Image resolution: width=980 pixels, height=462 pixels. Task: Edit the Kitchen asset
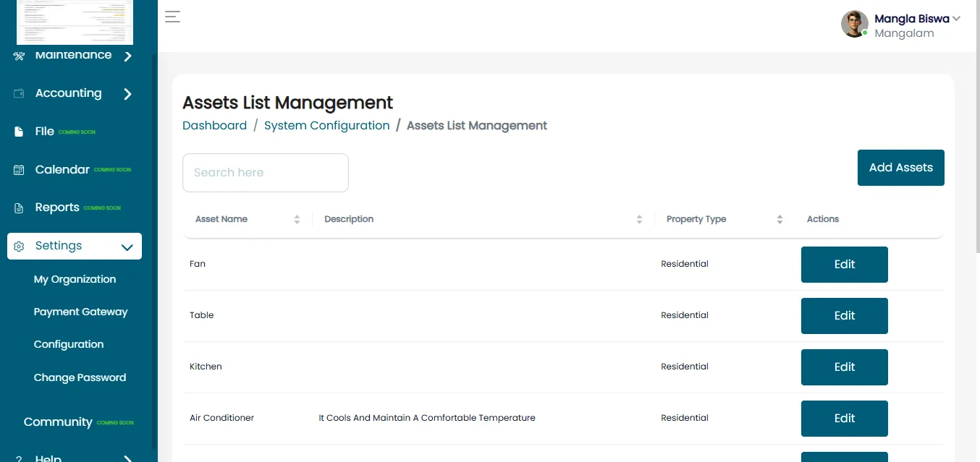(845, 367)
